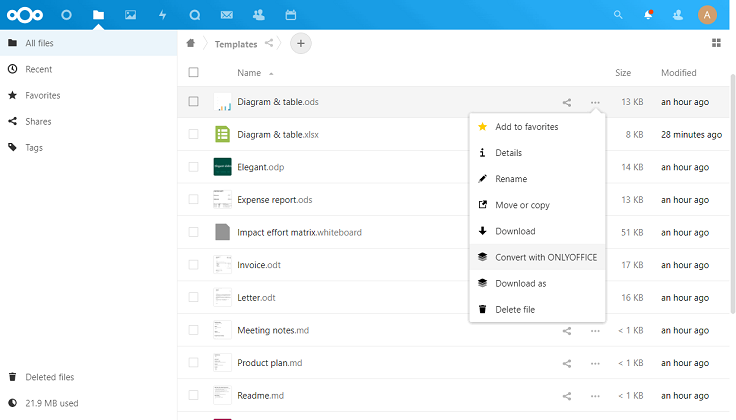Open the Activity lightning icon
This screenshot has height=420, width=736.
162,15
